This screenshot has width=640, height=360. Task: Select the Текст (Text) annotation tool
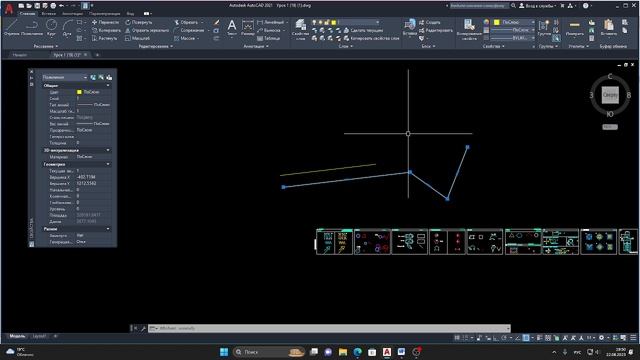pos(231,28)
